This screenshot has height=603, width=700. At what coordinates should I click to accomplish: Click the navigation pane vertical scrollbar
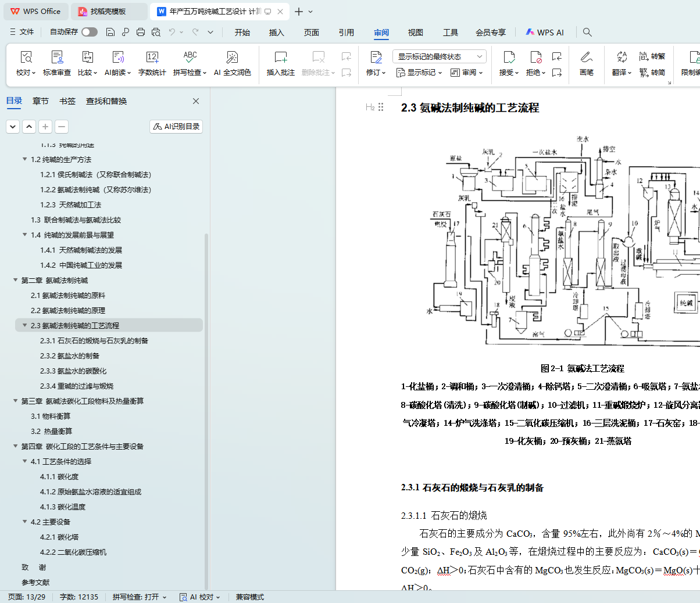pos(206,407)
